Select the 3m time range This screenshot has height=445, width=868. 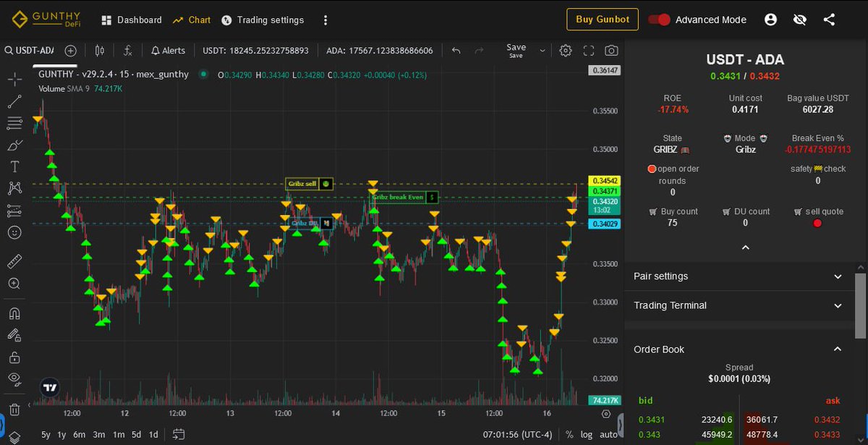pos(98,434)
